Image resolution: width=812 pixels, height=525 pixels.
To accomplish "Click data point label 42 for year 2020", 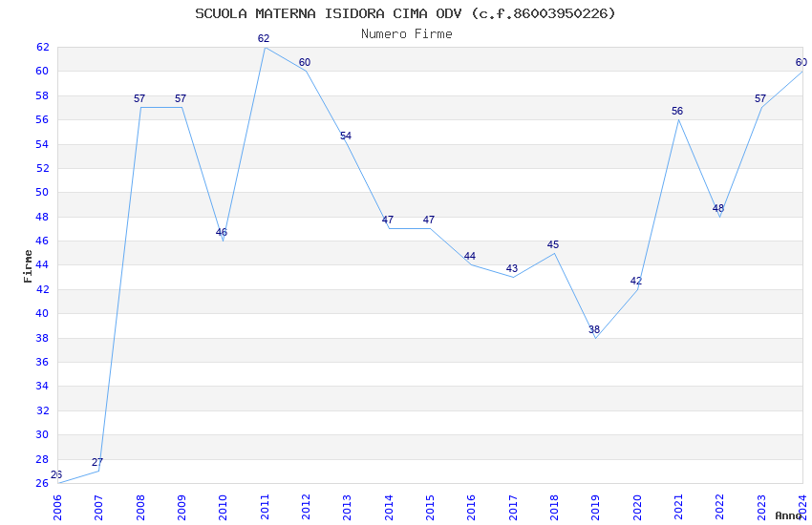I will [x=636, y=281].
